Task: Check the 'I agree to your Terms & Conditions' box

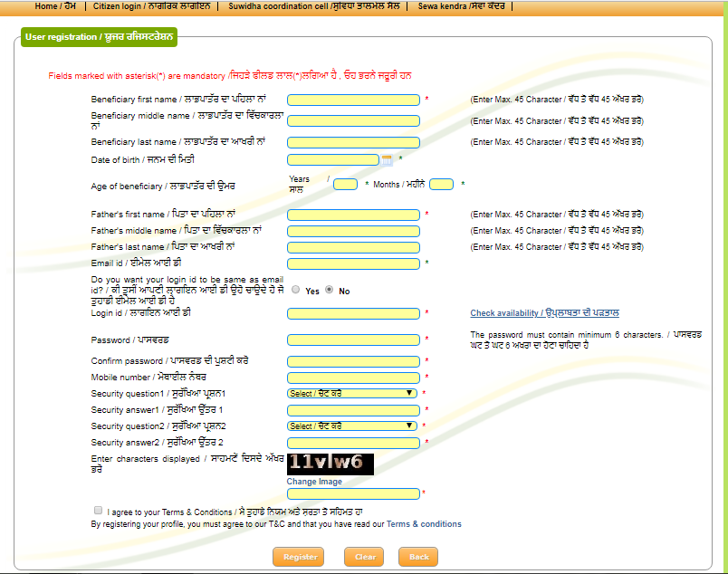Action: [x=97, y=510]
